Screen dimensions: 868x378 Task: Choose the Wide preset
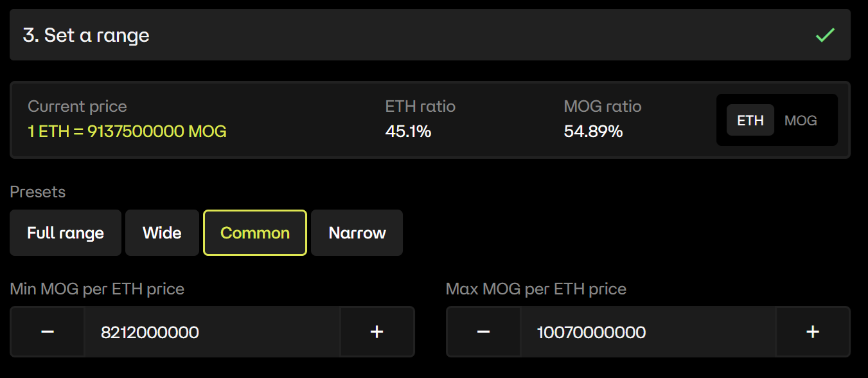(x=162, y=233)
